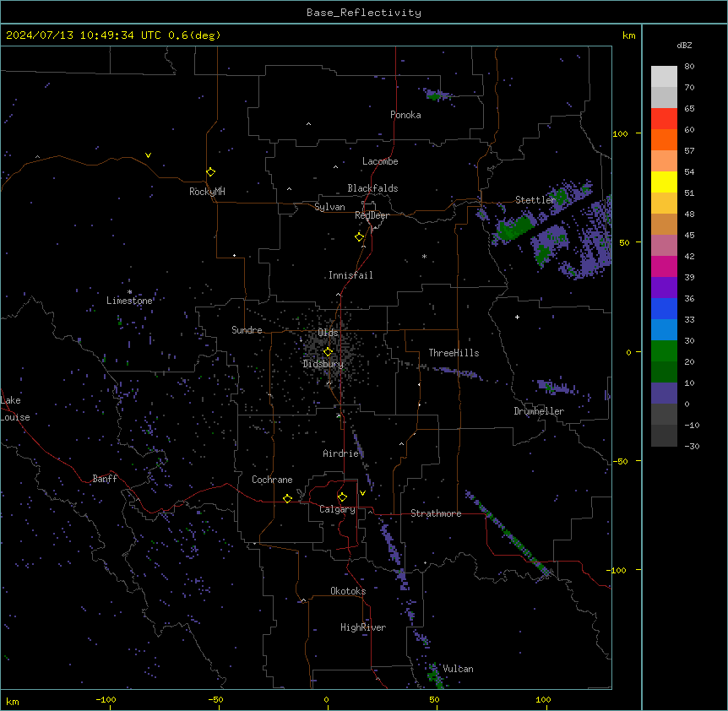The width and height of the screenshot is (728, 711).
Task: Pick the light blue 30-33 dBZ legend swatch
Action: coord(664,330)
